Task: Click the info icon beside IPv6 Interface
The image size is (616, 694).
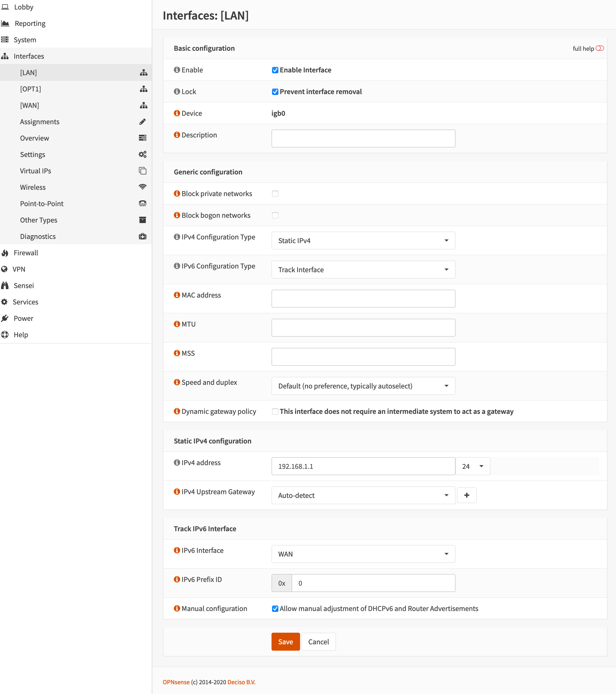Action: 177,550
